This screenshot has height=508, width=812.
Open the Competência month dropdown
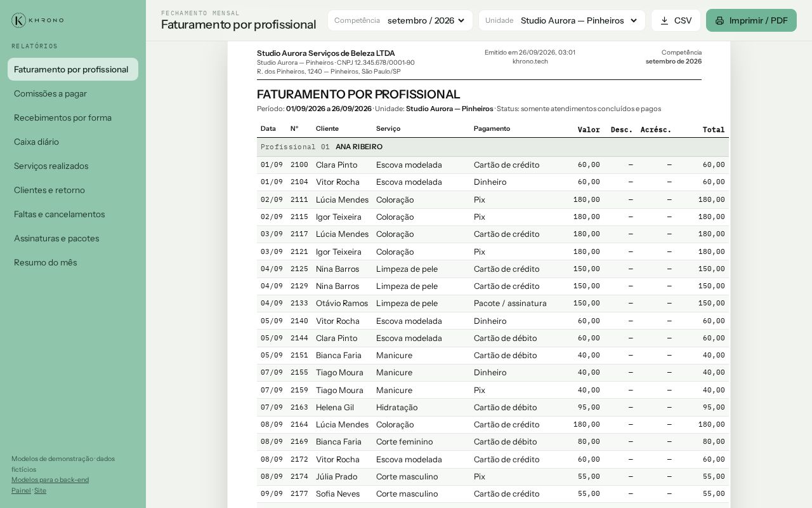click(400, 20)
